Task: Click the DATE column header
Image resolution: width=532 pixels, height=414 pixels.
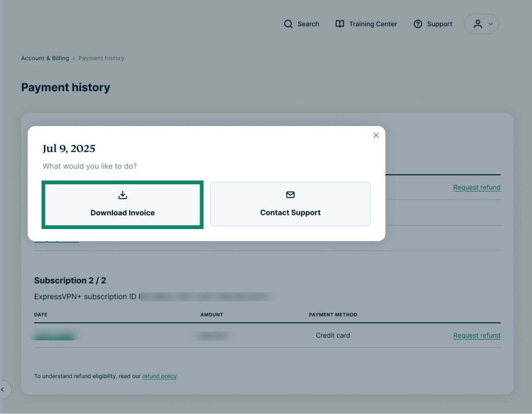Action: 41,315
